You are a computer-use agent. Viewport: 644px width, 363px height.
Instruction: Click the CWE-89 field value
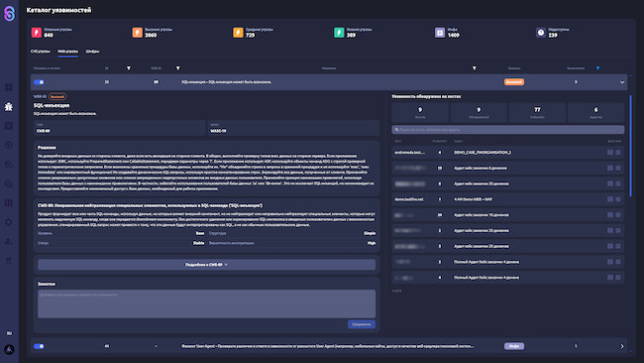(x=44, y=131)
